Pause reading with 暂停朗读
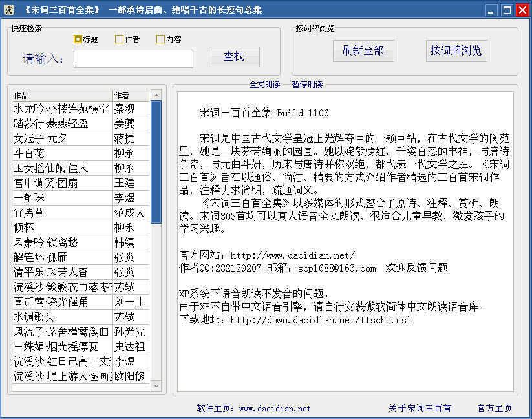 (307, 85)
